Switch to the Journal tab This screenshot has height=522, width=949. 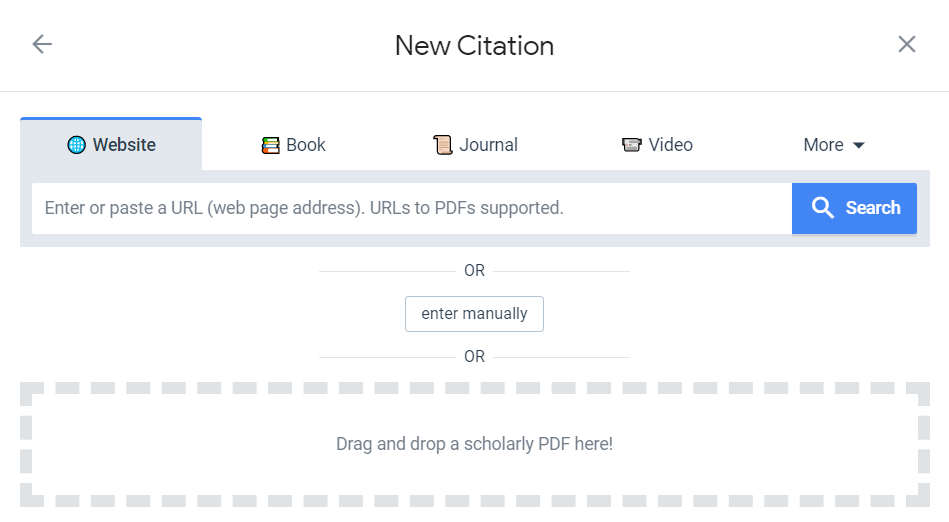[x=476, y=145]
